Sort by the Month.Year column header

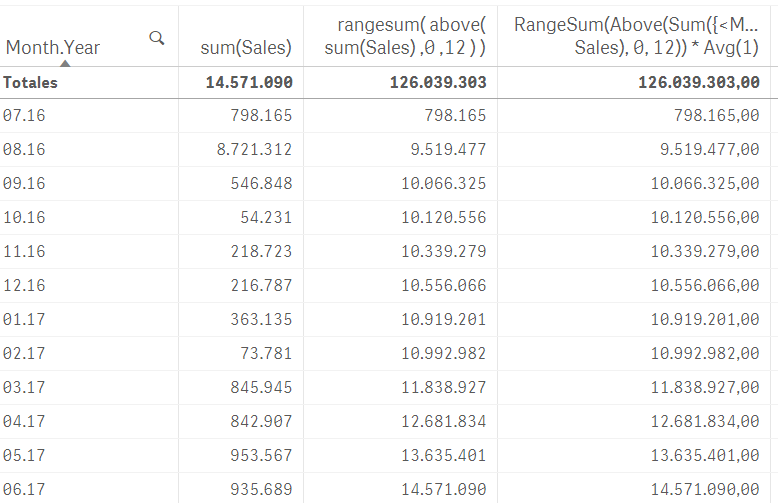click(x=53, y=47)
